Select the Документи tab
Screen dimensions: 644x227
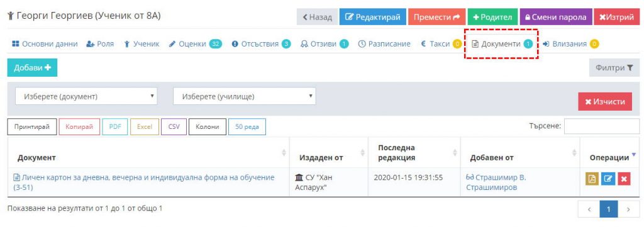502,44
